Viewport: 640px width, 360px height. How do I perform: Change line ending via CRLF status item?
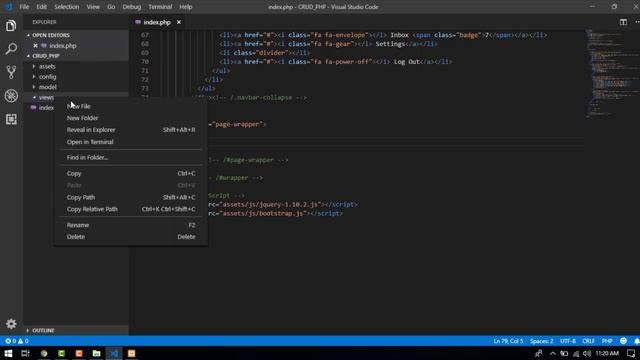tap(588, 341)
